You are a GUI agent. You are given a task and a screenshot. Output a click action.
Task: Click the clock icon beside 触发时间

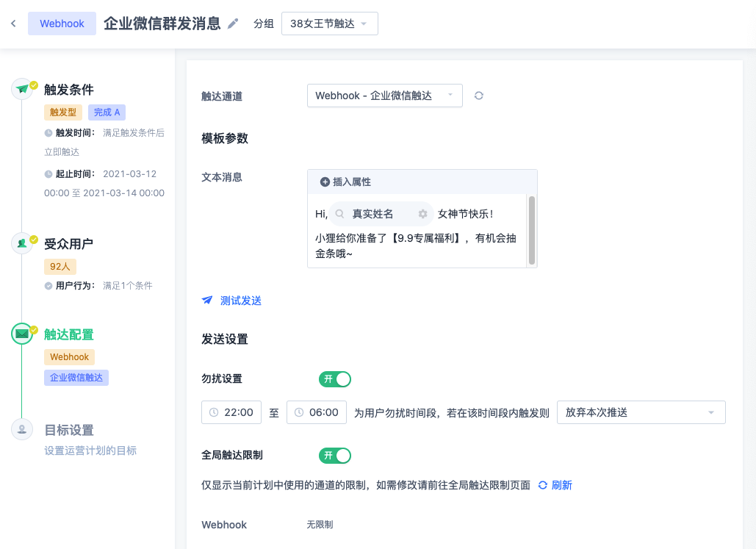click(48, 133)
